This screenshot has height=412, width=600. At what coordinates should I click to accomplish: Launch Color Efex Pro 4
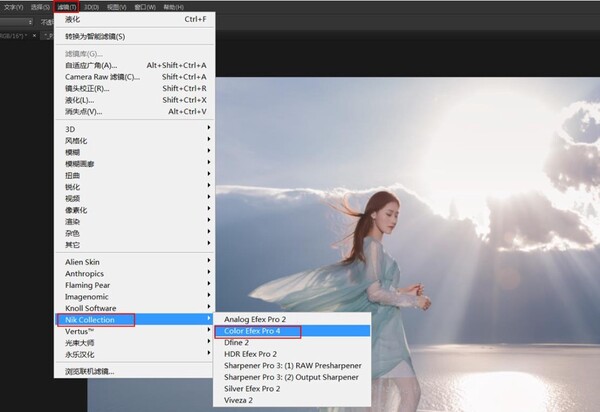[x=292, y=331]
